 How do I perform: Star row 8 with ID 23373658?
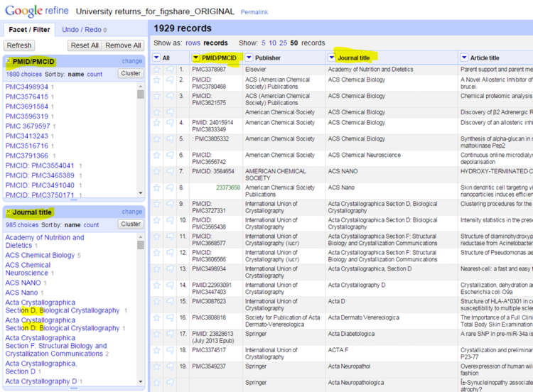click(x=156, y=188)
